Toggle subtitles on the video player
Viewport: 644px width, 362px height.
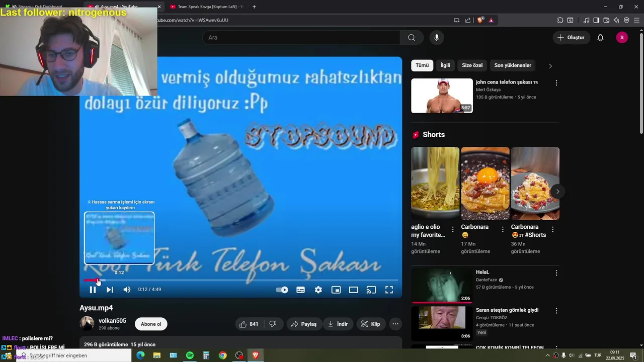coord(300,290)
